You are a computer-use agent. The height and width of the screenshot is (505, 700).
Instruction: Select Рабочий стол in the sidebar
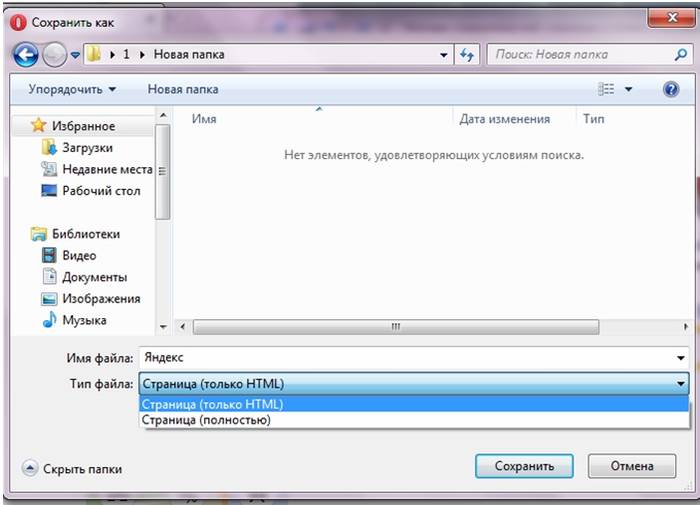point(100,190)
